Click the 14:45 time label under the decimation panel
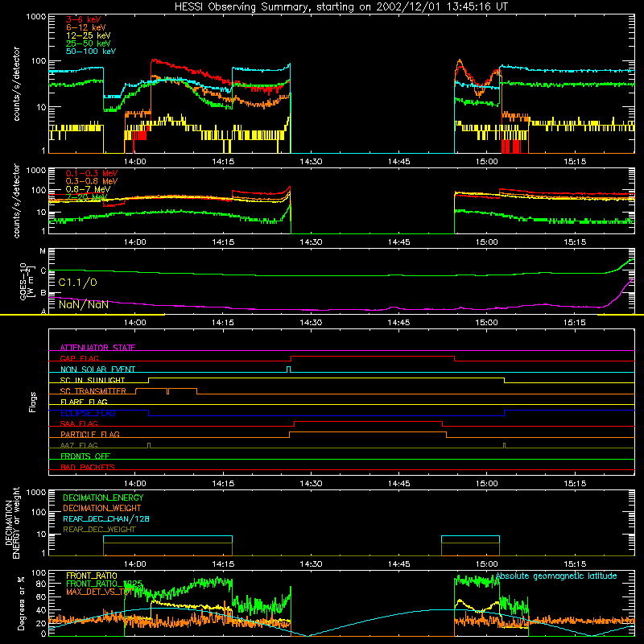The image size is (644, 644). pos(398,564)
